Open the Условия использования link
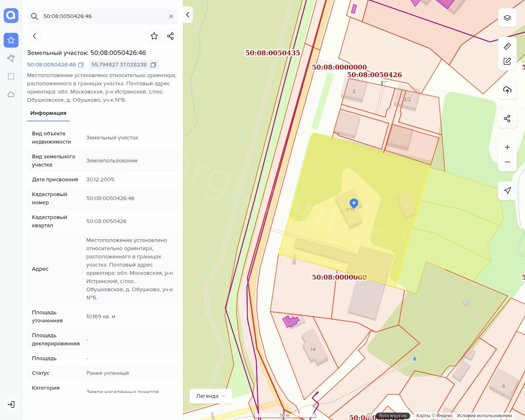 click(x=484, y=415)
